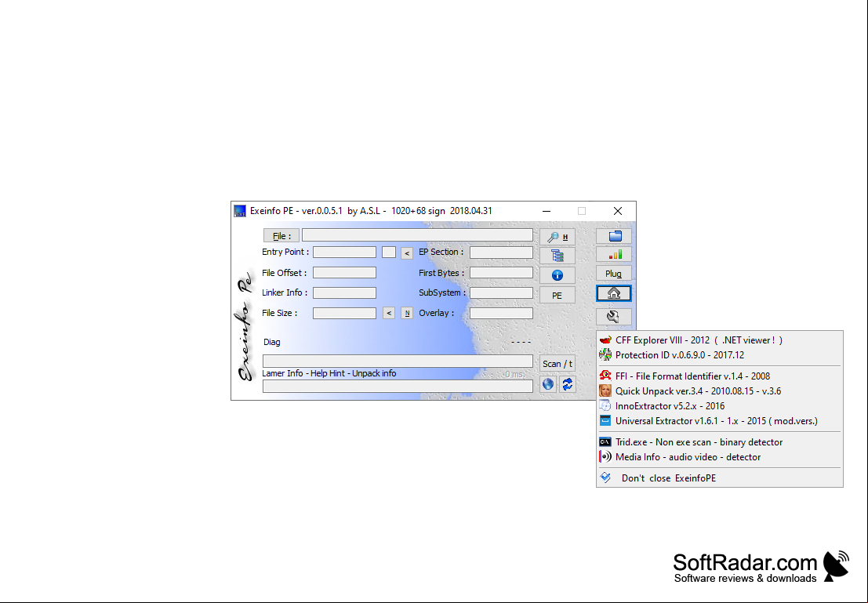Screen dimensions: 868x603
Task: Click the Diag result text field
Action: coord(398,361)
